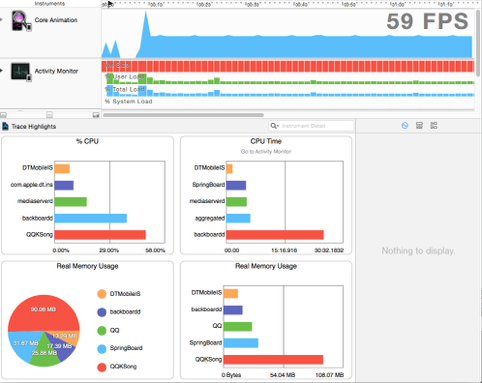Click the purple backboardd legend swatch
This screenshot has height=383, width=482.
[102, 312]
